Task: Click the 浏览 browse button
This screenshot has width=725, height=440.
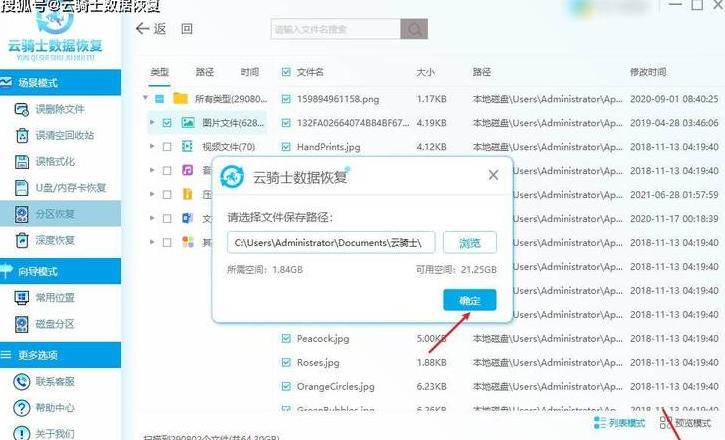Action: coord(470,243)
